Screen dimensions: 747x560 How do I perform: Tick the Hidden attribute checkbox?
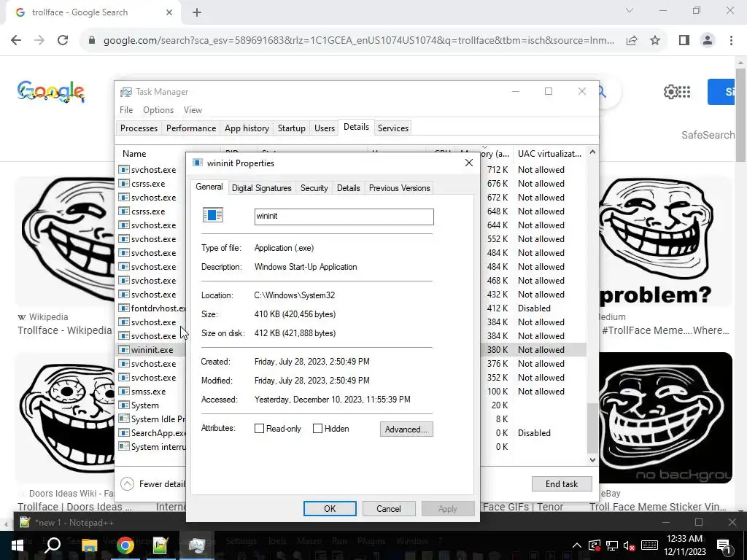point(317,429)
